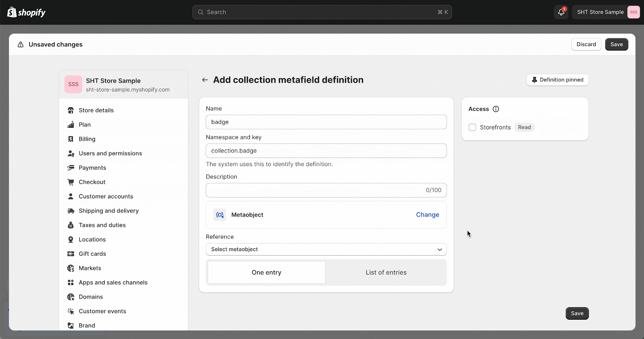Image resolution: width=644 pixels, height=339 pixels.
Task: Focus the Search bar
Action: tap(322, 12)
